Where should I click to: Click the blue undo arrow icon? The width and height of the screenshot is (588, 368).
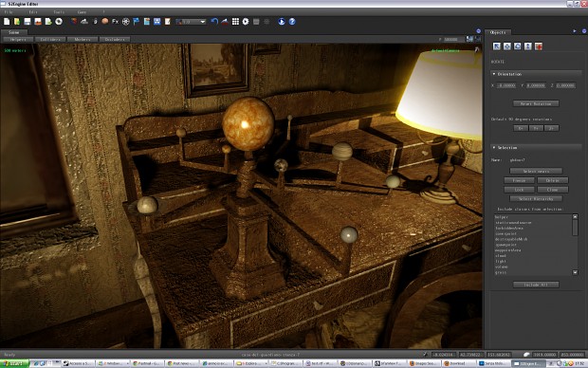[214, 22]
